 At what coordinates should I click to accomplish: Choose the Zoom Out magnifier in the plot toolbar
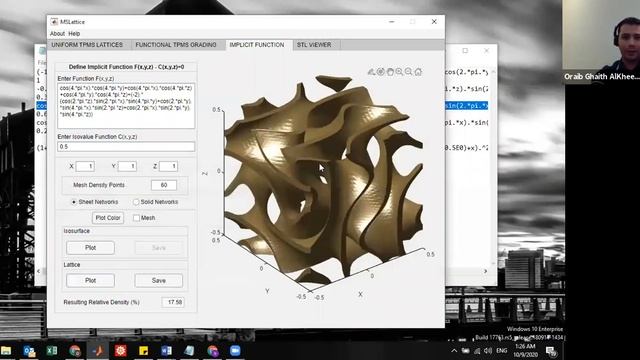point(409,72)
